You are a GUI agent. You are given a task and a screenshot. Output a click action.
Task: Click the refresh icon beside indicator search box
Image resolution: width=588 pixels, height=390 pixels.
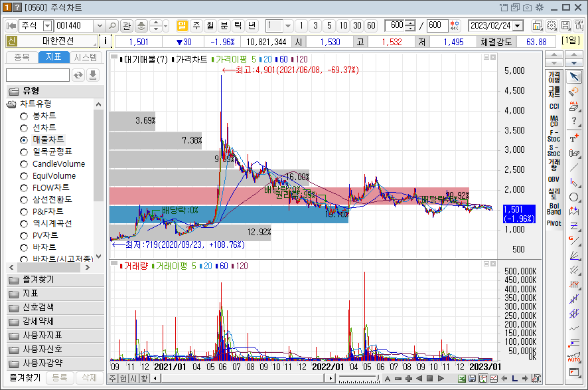tap(78, 75)
